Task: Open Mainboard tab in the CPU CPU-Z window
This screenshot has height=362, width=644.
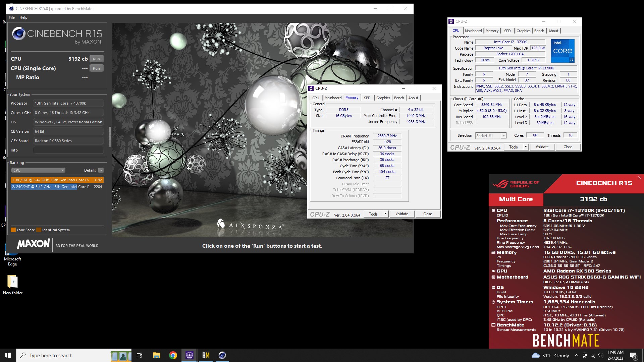Action: pyautogui.click(x=473, y=31)
